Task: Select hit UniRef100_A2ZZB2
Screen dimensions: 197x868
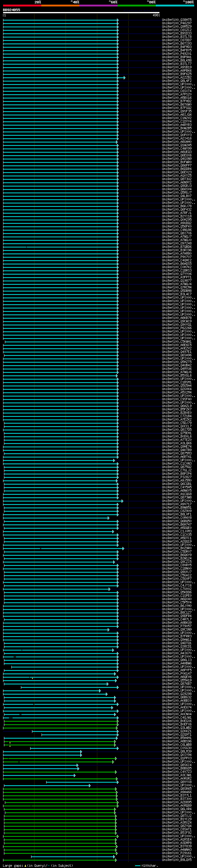Action: coord(177,78)
